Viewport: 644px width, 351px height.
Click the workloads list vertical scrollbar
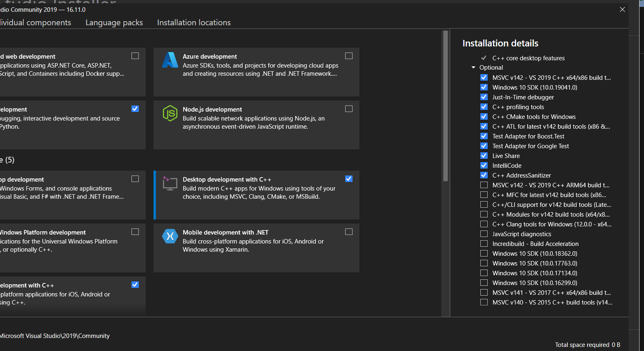point(445,106)
